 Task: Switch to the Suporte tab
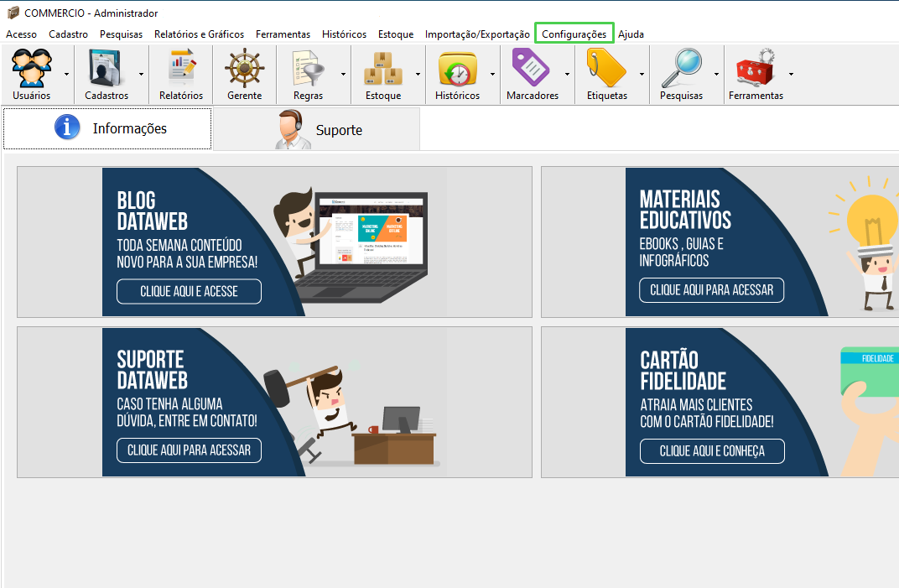click(x=316, y=130)
